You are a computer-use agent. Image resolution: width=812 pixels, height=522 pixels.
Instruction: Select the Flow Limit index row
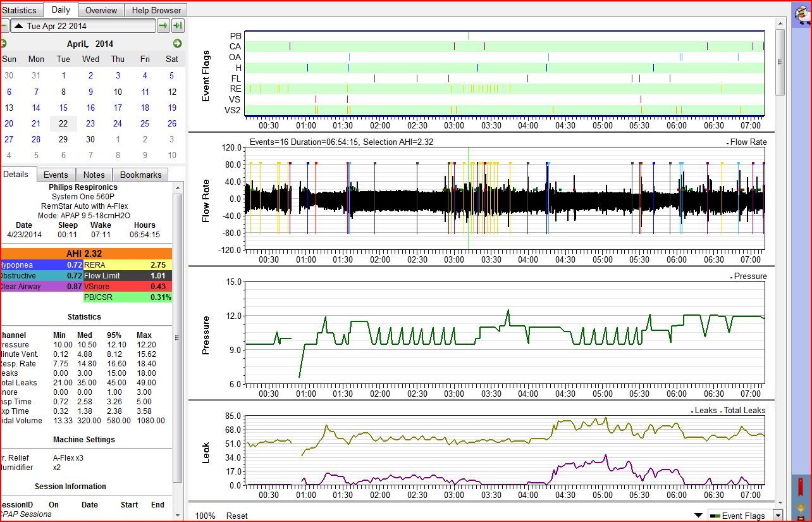tap(128, 276)
